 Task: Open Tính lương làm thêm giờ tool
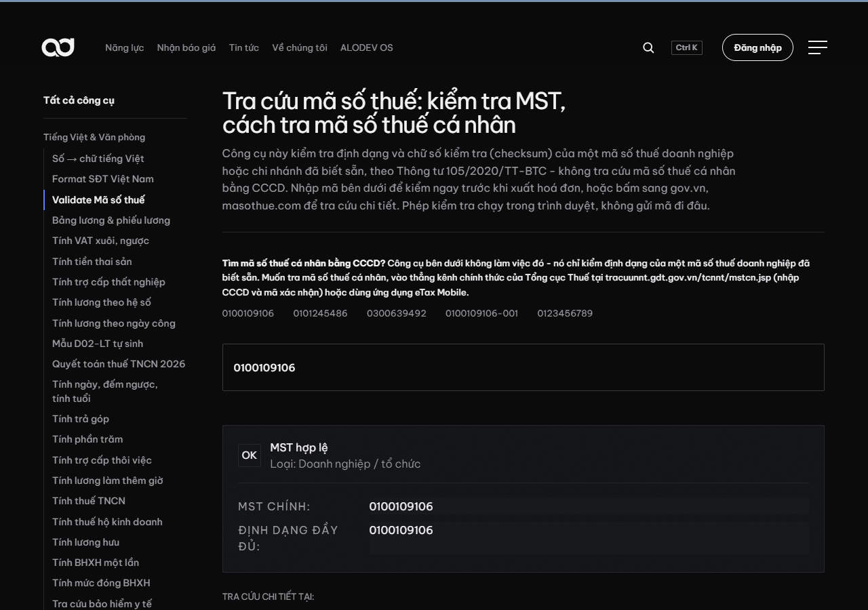pos(108,481)
